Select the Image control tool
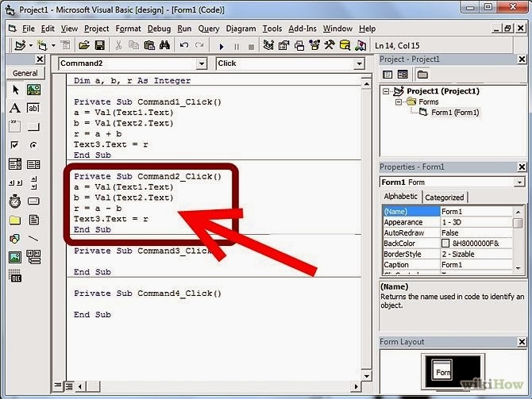This screenshot has width=532, height=399. click(x=15, y=257)
